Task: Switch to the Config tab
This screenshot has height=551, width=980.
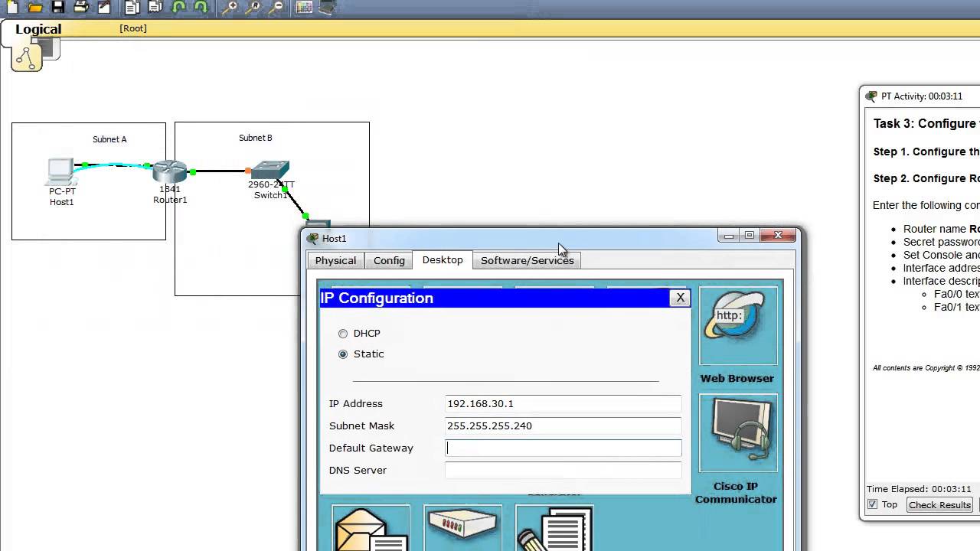Action: click(x=389, y=260)
